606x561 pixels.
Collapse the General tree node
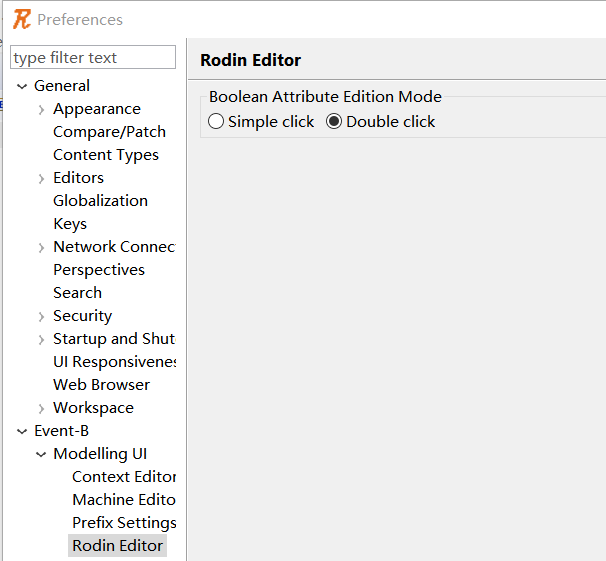22,86
